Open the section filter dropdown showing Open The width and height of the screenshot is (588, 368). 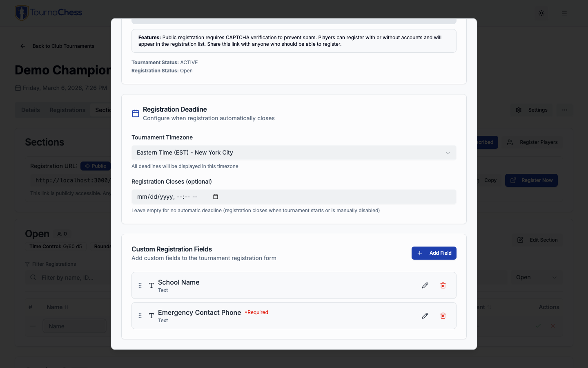tap(536, 277)
